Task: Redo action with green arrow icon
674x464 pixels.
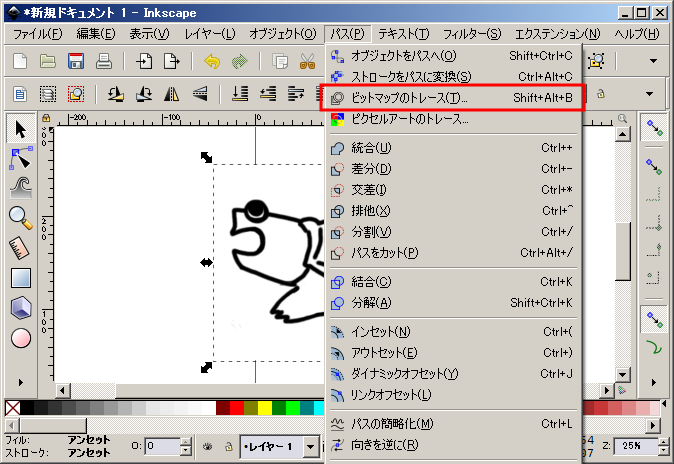Action: click(239, 61)
